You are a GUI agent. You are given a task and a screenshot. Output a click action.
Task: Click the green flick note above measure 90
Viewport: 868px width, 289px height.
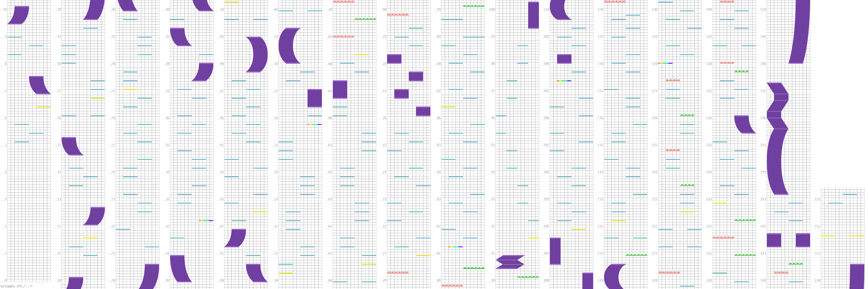pyautogui.click(x=474, y=6)
